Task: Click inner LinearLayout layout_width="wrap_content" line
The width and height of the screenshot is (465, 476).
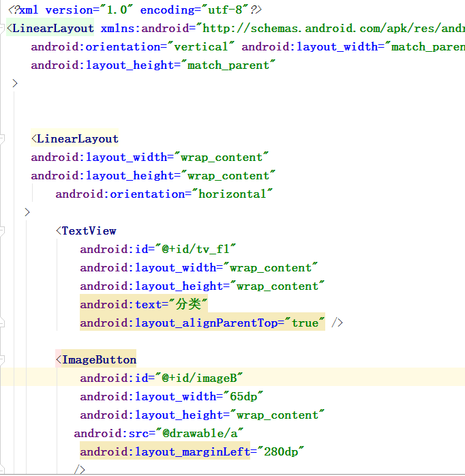Action: point(149,158)
